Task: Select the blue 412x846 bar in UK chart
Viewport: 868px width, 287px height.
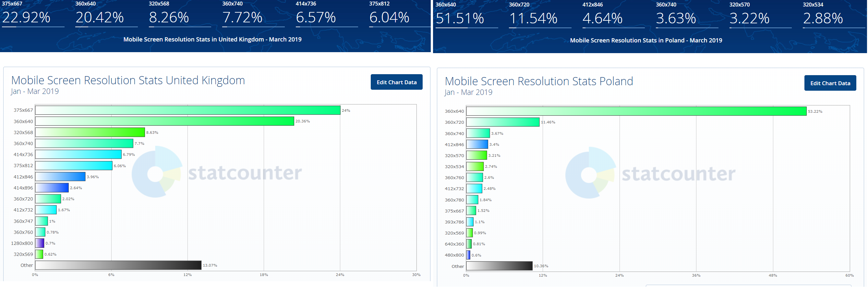Action: click(x=60, y=177)
